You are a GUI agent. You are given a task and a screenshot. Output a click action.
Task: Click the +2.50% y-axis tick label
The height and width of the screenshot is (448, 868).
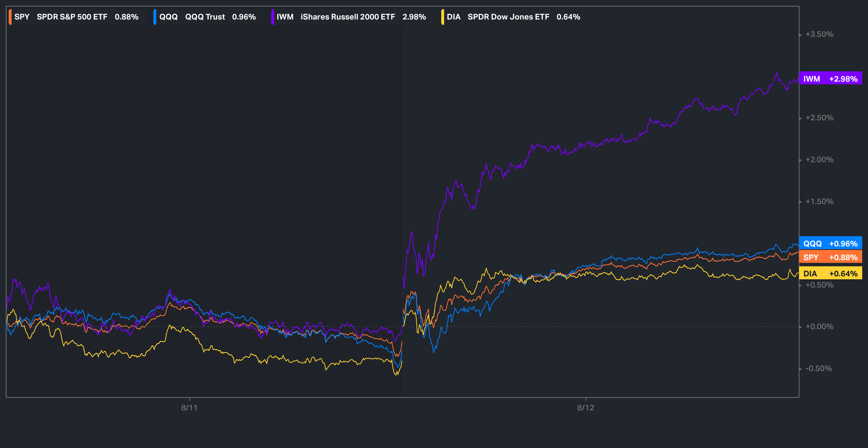point(819,118)
